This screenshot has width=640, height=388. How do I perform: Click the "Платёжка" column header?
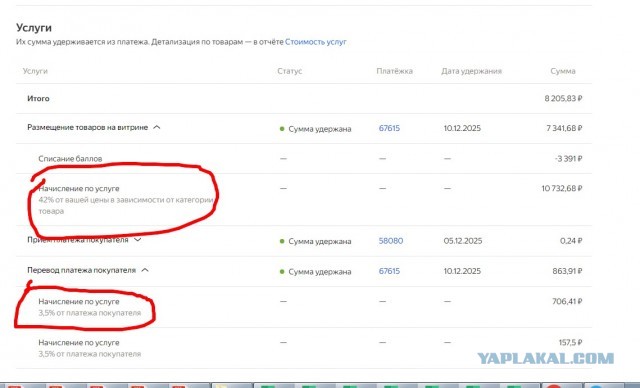394,71
